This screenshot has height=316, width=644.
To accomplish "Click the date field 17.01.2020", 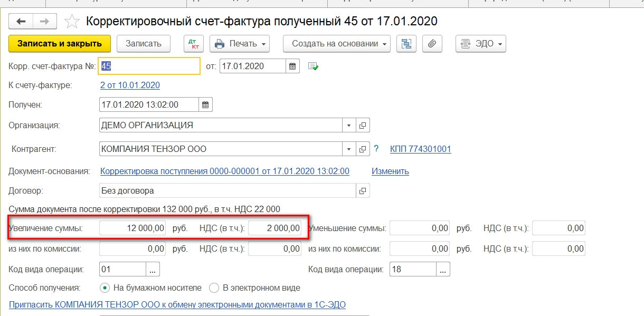I will point(253,66).
